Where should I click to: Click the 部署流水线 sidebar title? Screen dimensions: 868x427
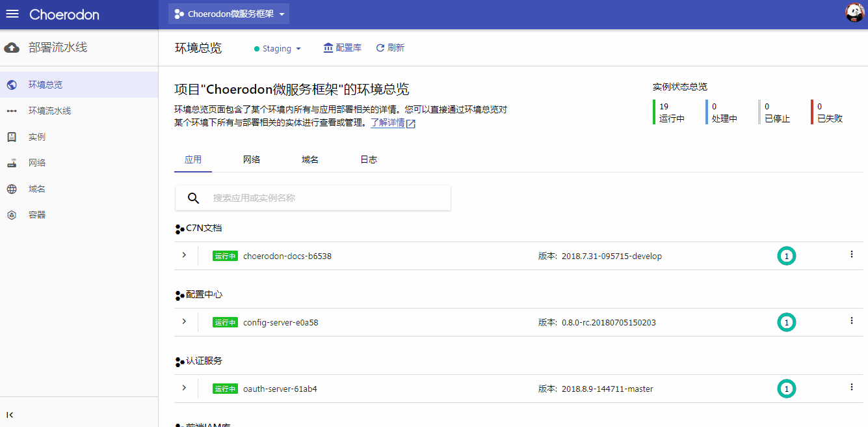pos(58,48)
